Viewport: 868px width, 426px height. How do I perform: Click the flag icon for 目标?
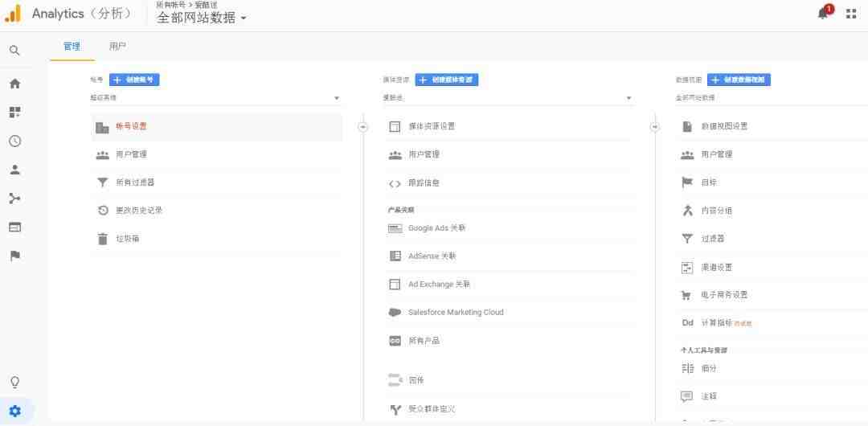pos(687,182)
